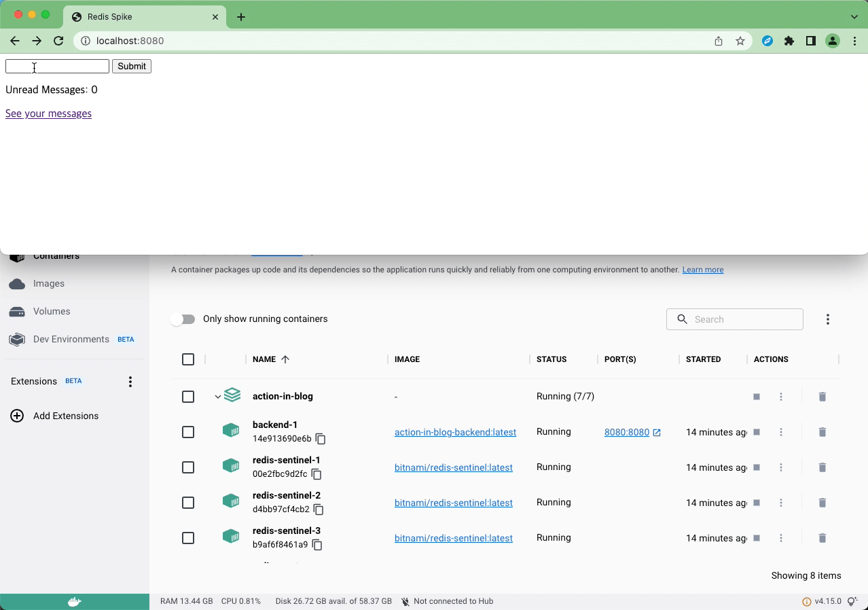The image size is (868, 610).
Task: Share this page icon in address bar
Action: pos(719,41)
